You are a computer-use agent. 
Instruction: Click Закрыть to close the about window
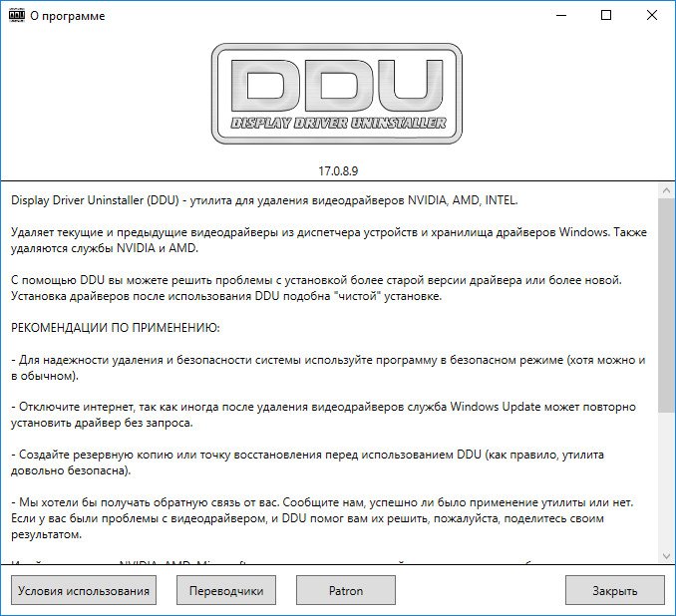pyautogui.click(x=615, y=590)
